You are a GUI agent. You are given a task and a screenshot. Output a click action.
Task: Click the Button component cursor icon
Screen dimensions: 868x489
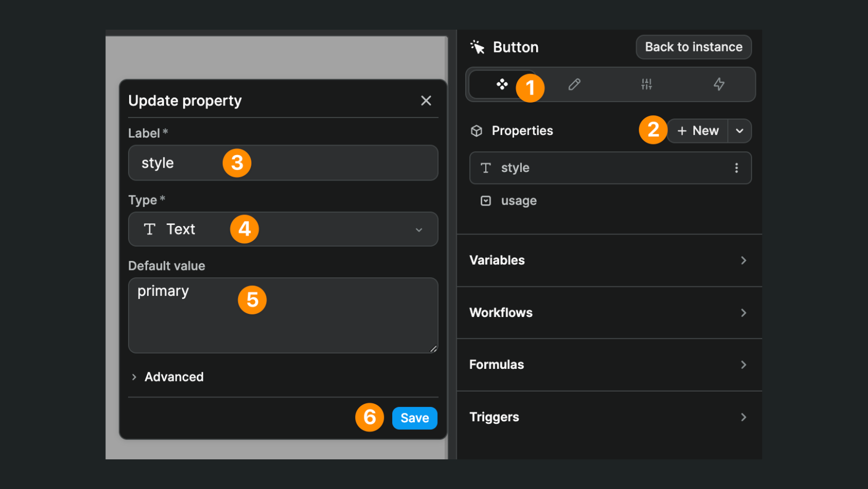(x=478, y=47)
